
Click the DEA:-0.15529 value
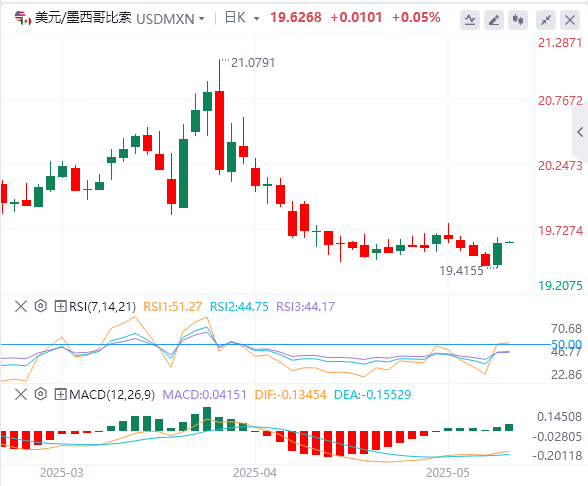[372, 394]
